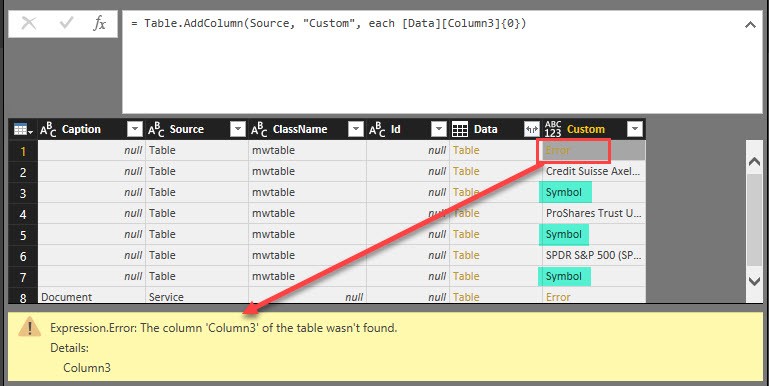Screen dimensions: 769x386
Task: Click the Caption column type icon
Action: click(48, 129)
